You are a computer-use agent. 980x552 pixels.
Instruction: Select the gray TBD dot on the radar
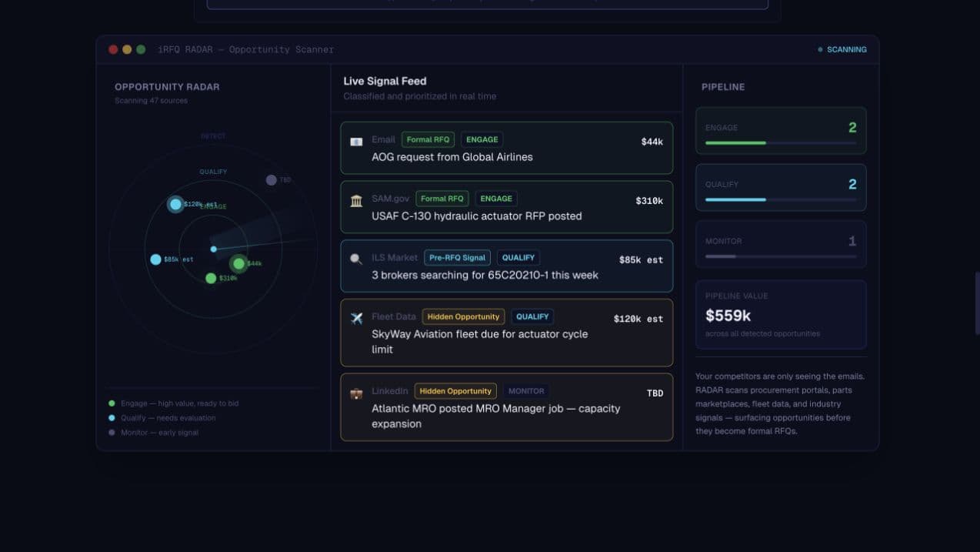(x=272, y=180)
